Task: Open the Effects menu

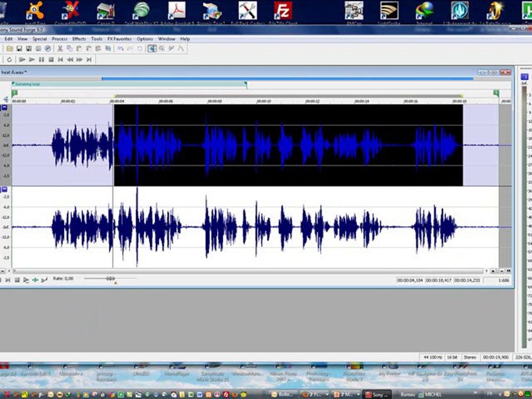Action: 79,39
